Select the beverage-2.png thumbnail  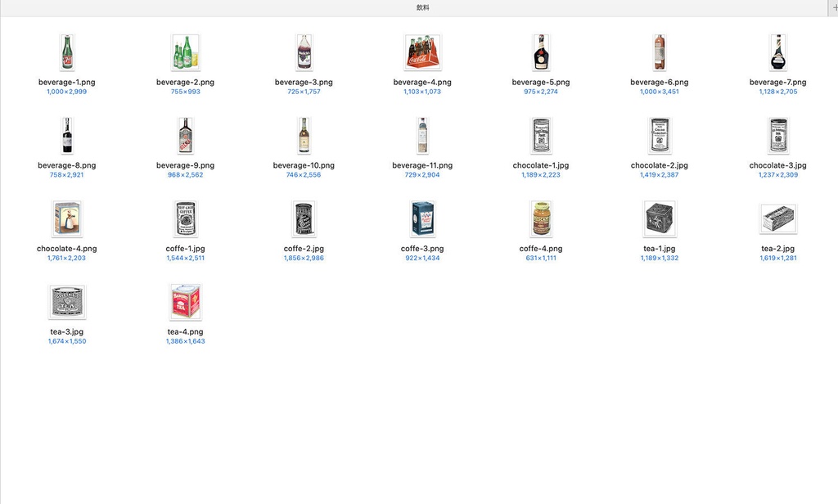point(186,52)
